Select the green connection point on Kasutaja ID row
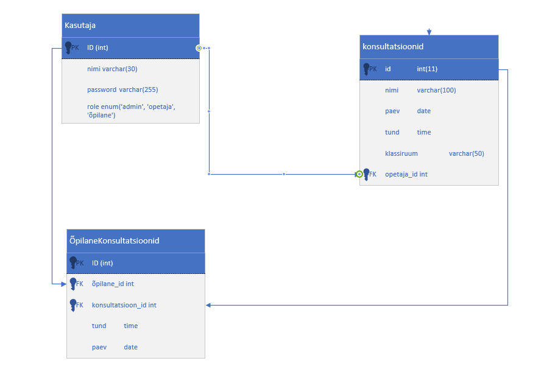 (x=199, y=48)
